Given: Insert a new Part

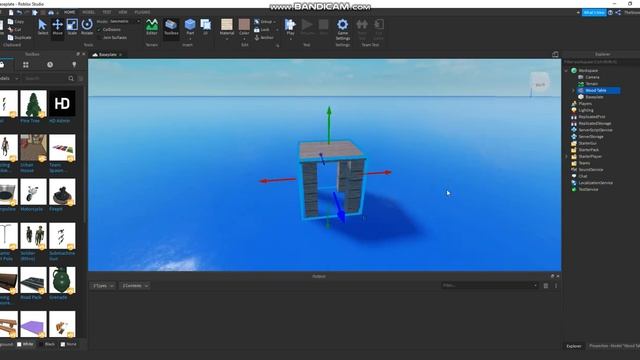Looking at the screenshot, I should coord(190,28).
